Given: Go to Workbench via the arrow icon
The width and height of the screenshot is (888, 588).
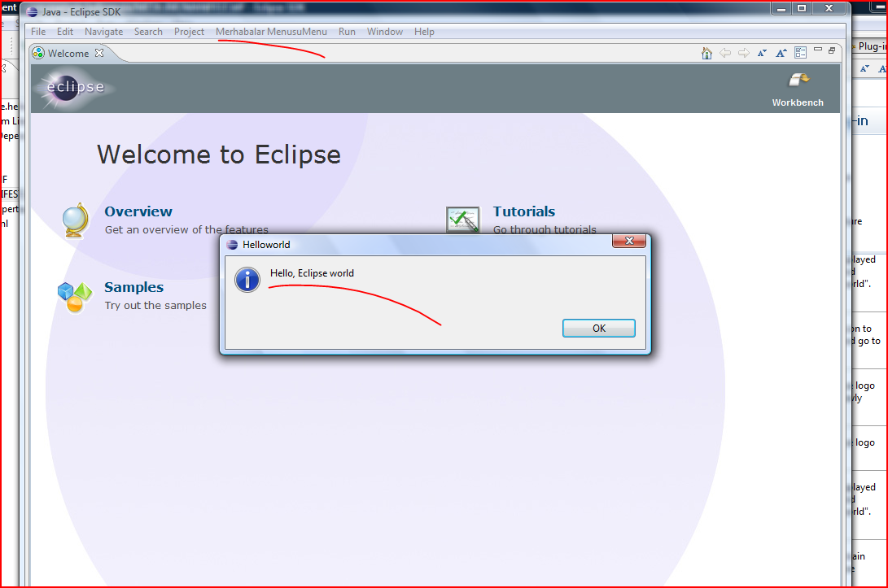Looking at the screenshot, I should (x=798, y=81).
